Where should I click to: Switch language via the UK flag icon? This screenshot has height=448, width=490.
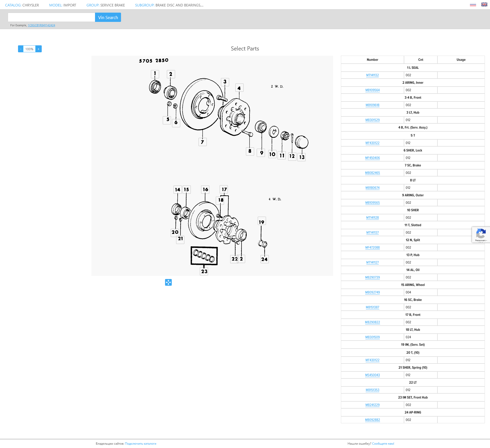(x=484, y=5)
